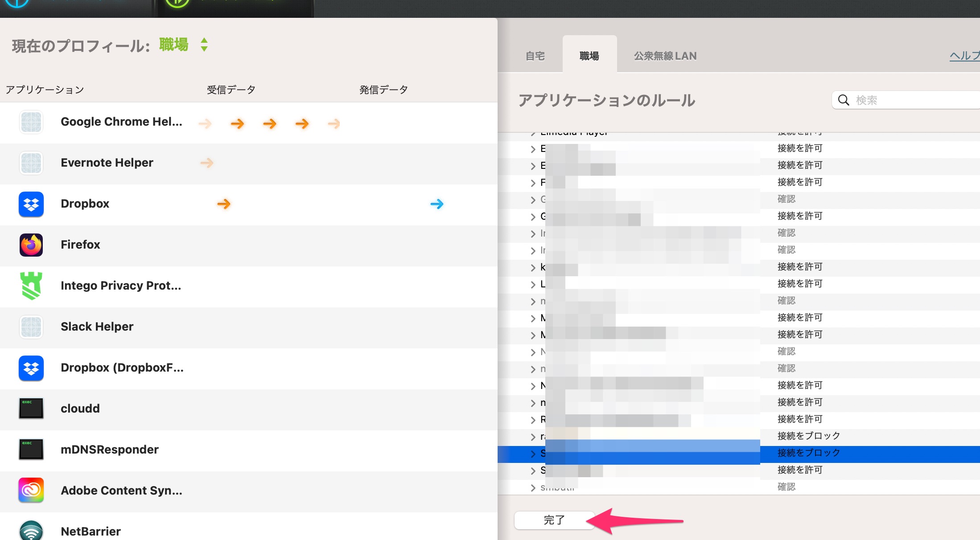Select the mDNSResponder name
This screenshot has width=980, height=540.
[x=110, y=450]
